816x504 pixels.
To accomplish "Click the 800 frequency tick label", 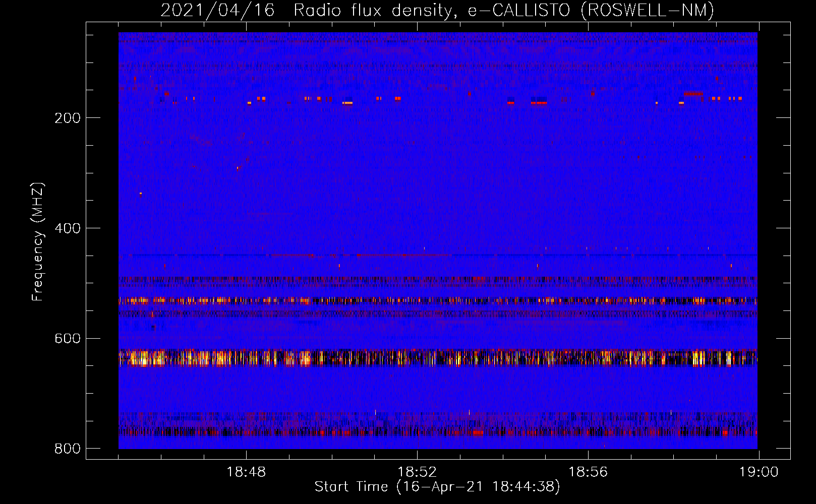I will 68,449.
